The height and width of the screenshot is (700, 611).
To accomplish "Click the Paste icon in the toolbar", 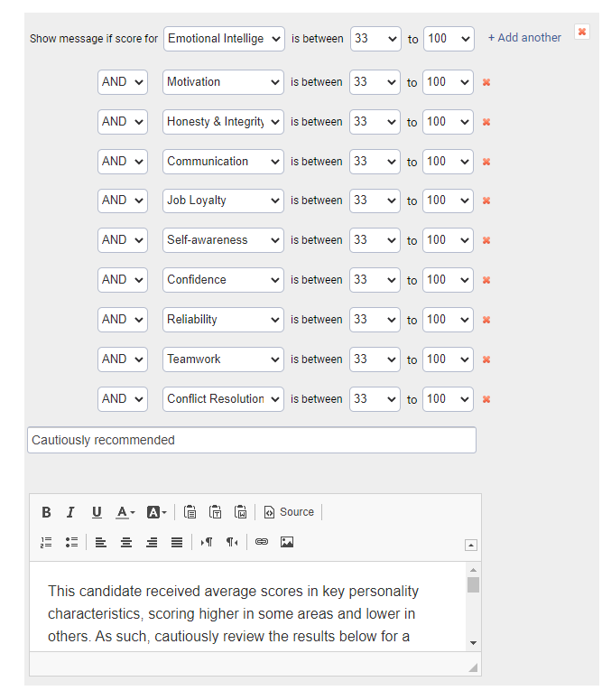I will (x=190, y=512).
